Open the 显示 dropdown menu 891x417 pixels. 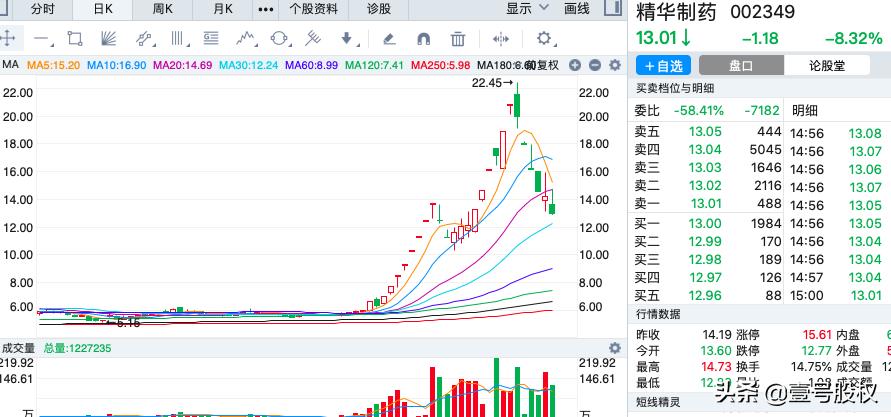tap(527, 9)
